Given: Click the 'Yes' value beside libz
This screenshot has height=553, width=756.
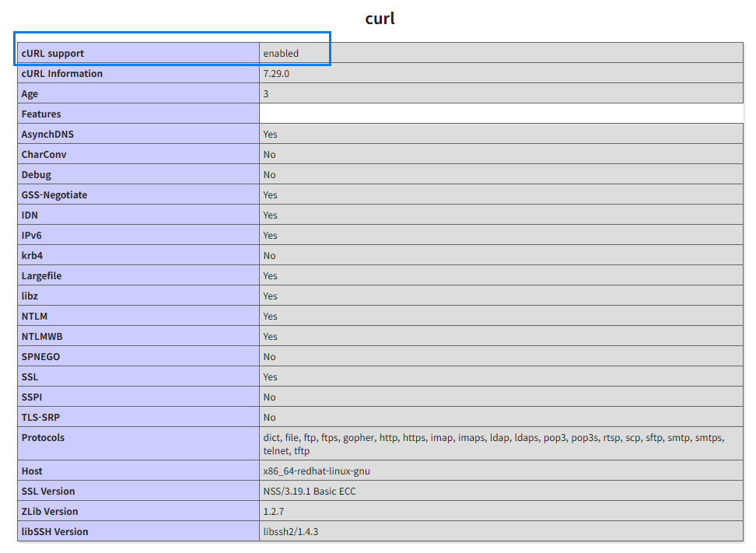Looking at the screenshot, I should click(x=270, y=296).
